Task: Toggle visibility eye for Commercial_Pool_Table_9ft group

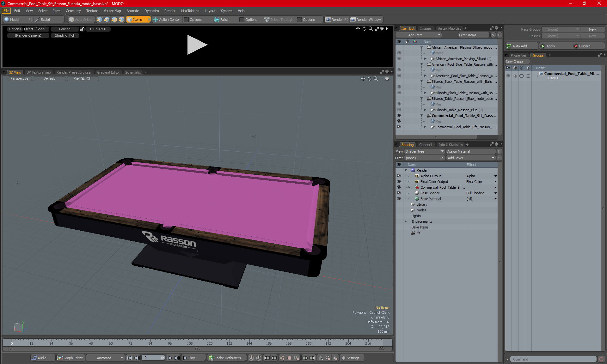Action: tap(508, 76)
